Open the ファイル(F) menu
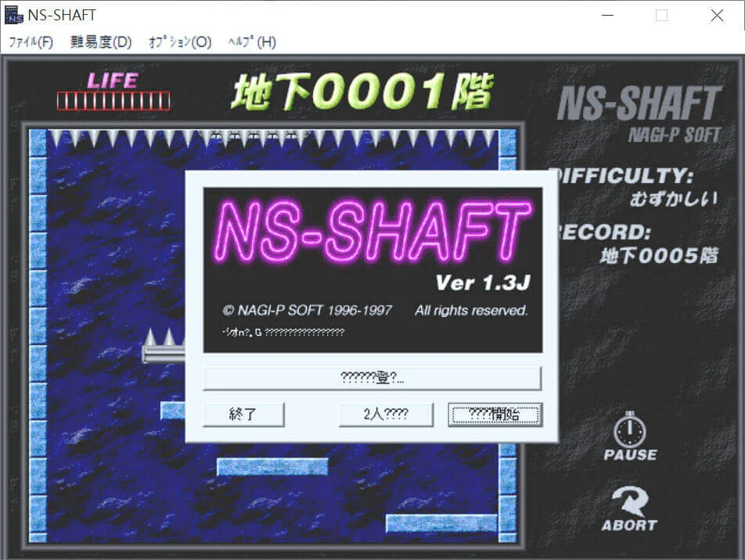 click(x=31, y=42)
